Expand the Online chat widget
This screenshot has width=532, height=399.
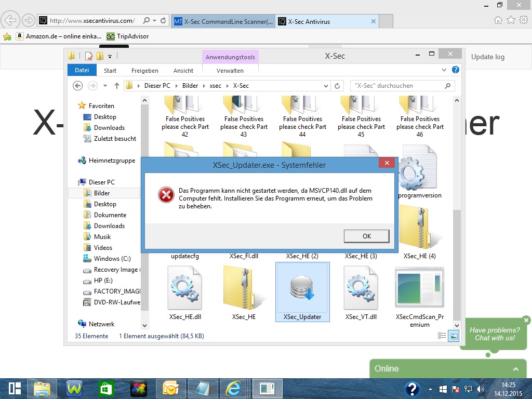click(448, 368)
